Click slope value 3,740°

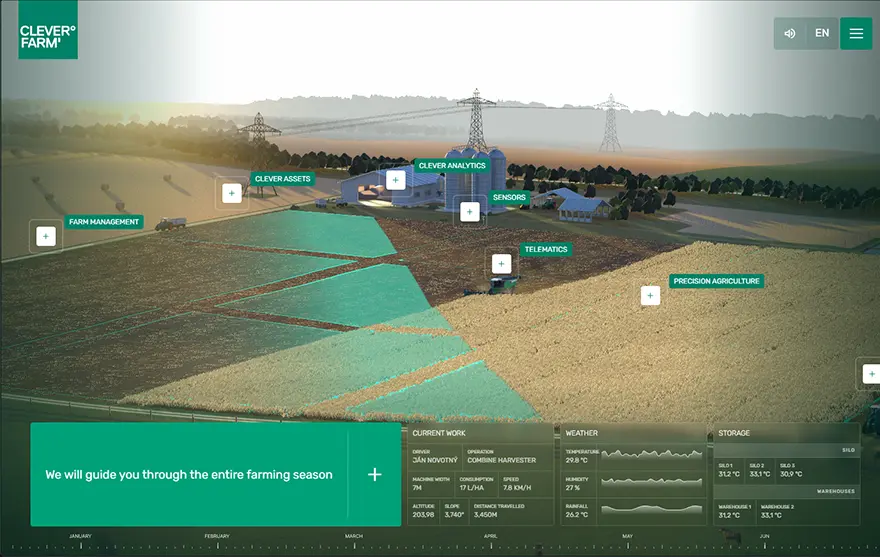click(x=454, y=514)
